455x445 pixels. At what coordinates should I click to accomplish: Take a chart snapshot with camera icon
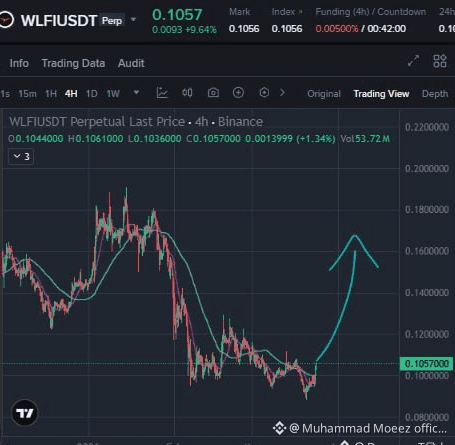pyautogui.click(x=213, y=93)
